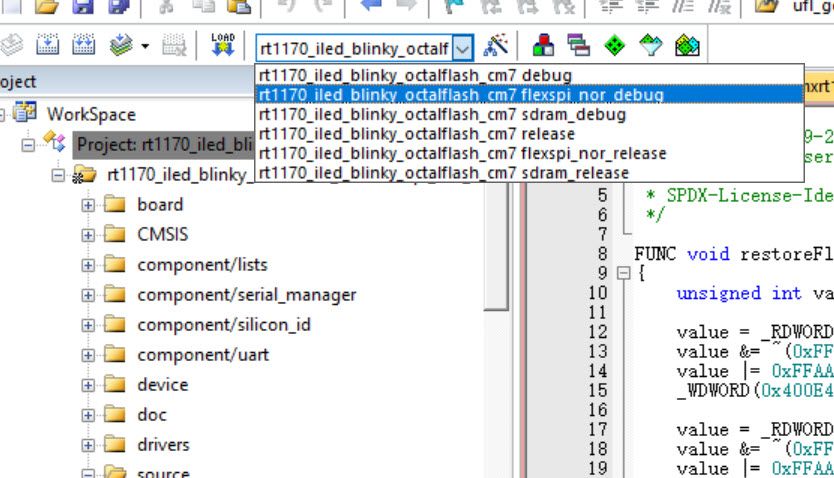Open the colored blocks project items manager
The height and width of the screenshot is (478, 834).
coord(543,45)
